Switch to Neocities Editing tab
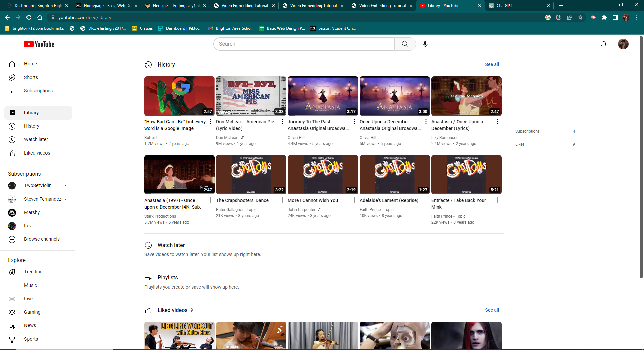The width and height of the screenshot is (644, 350). click(x=176, y=6)
